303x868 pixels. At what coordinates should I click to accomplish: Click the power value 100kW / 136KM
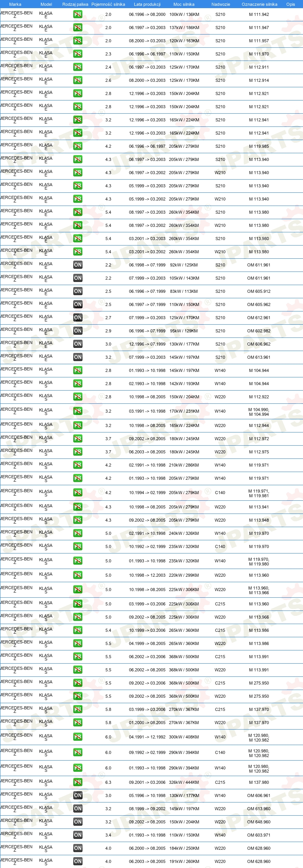[x=184, y=14]
